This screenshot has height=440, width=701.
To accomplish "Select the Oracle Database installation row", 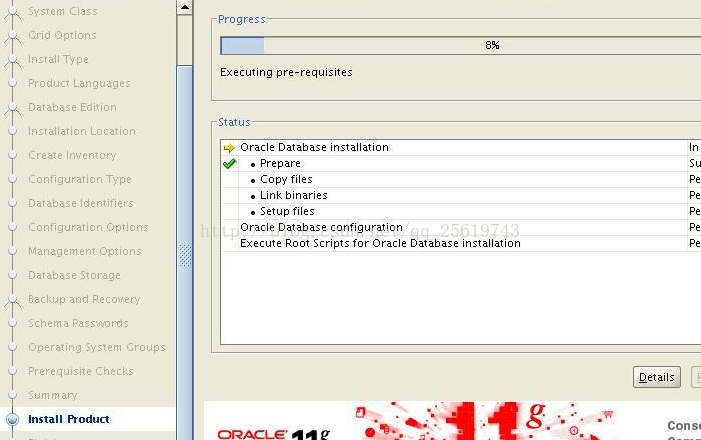I will [460, 147].
